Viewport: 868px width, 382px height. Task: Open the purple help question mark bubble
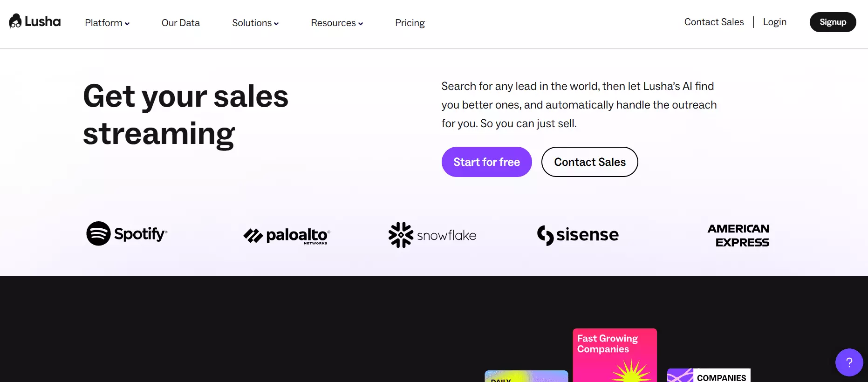849,362
